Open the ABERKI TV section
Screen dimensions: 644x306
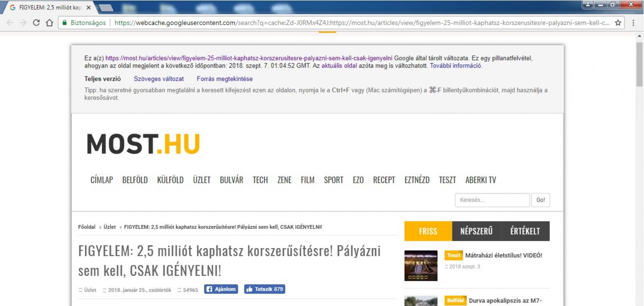click(481, 180)
